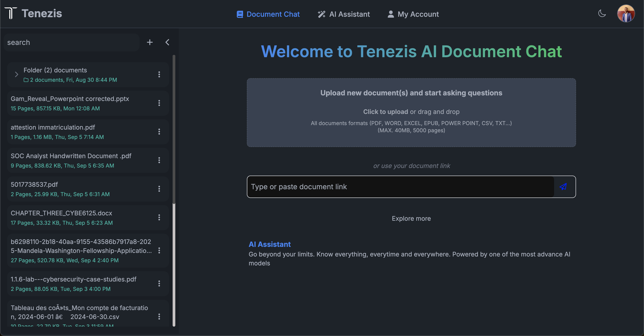This screenshot has height=336, width=644.
Task: Switch to the AI Assistant tab
Action: point(343,14)
